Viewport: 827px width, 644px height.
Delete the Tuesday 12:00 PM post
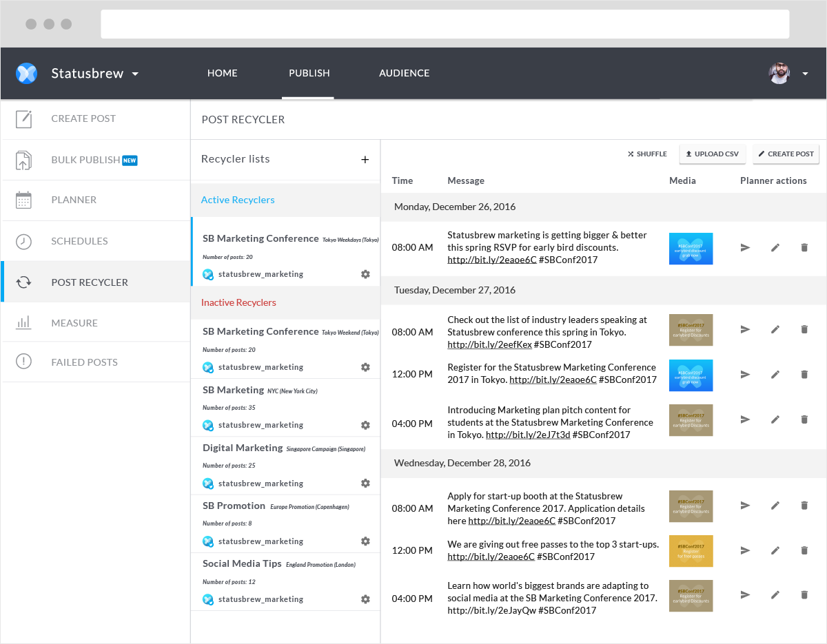[804, 375]
